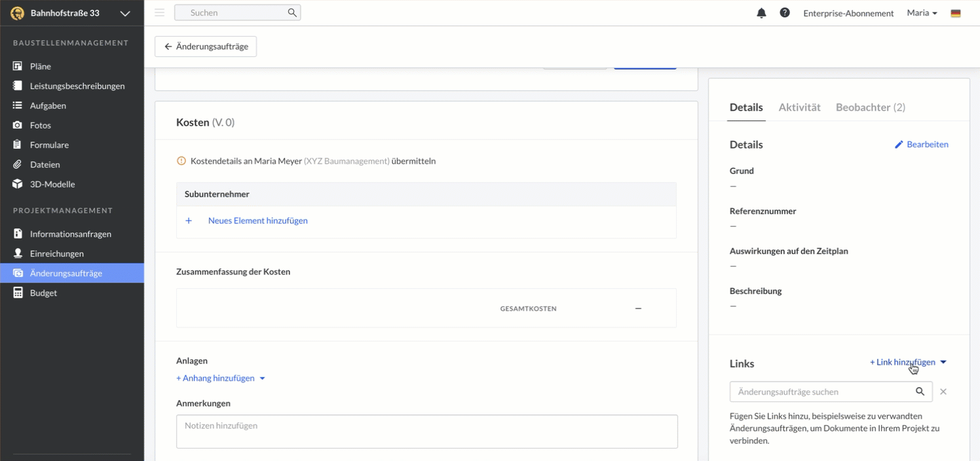
Task: Switch to the Aktivität tab
Action: 799,107
